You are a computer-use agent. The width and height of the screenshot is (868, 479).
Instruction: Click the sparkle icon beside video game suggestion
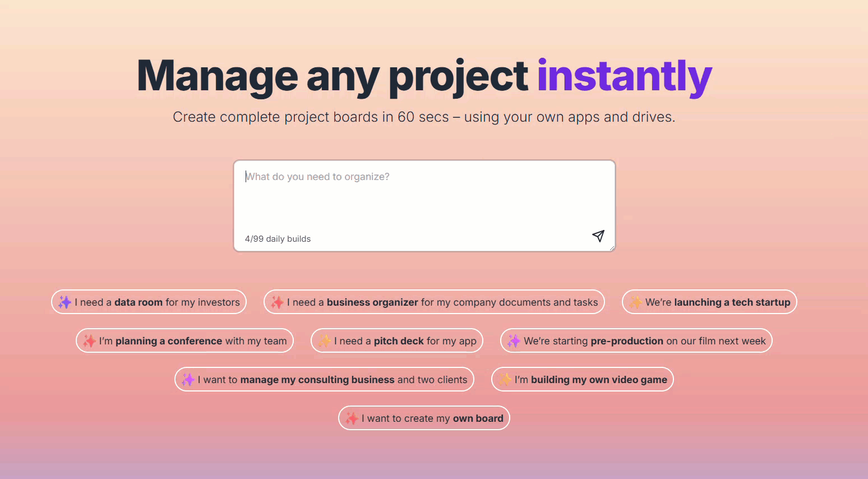pyautogui.click(x=505, y=380)
